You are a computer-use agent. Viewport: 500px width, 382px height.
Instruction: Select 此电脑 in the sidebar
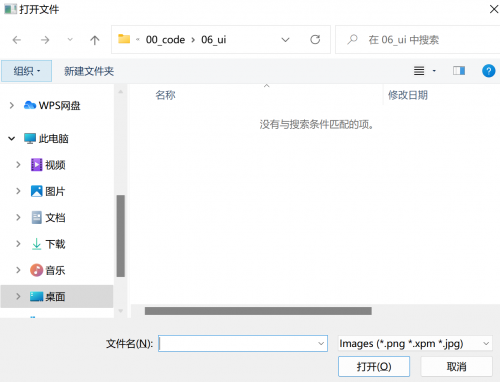pos(53,138)
